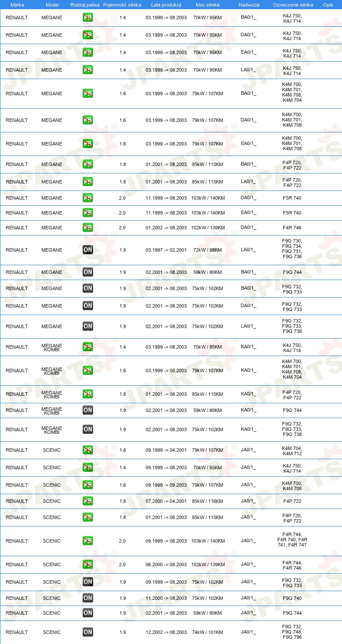The height and width of the screenshot is (644, 342).
Task: Click petrol icon in SCENIC 2.0 103kW row
Action: [x=88, y=541]
